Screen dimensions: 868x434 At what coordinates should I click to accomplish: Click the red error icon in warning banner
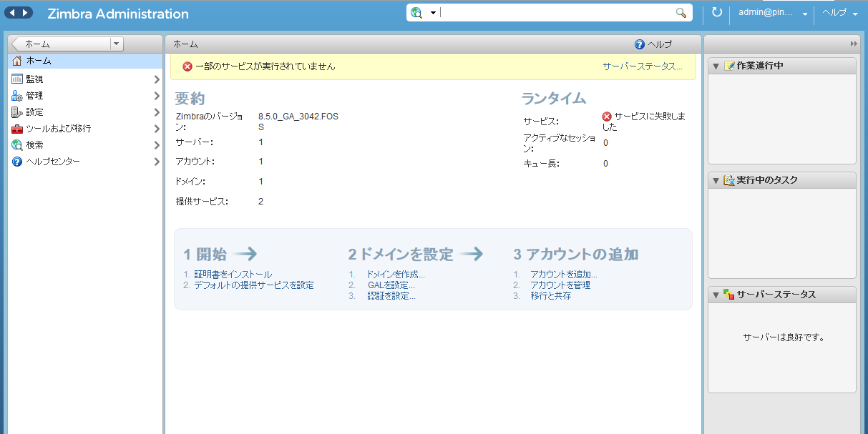187,66
